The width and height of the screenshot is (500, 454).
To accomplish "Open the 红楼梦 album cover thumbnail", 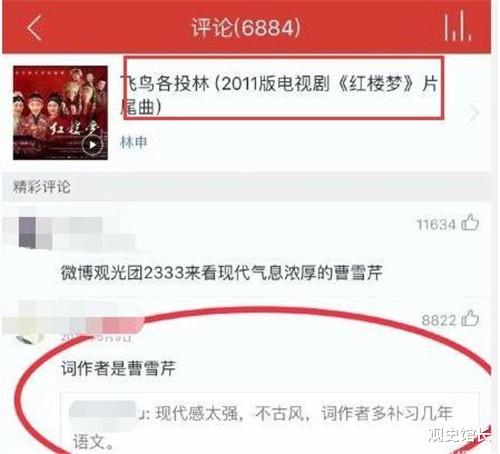I will tap(60, 113).
